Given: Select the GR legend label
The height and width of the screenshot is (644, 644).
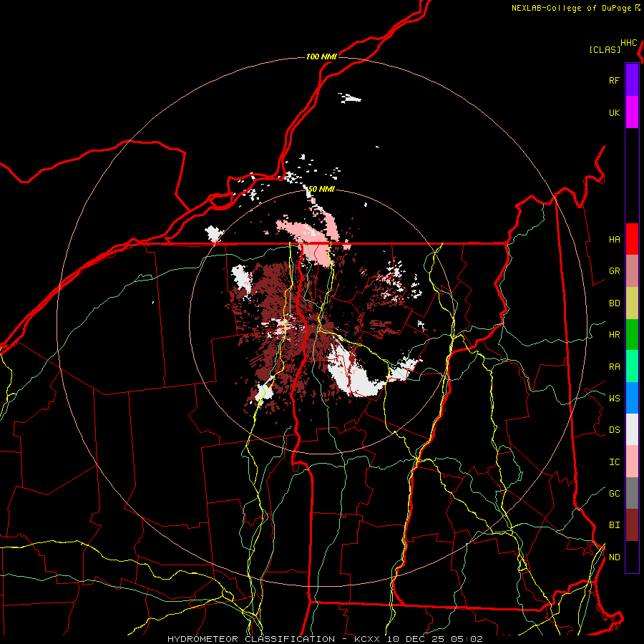Looking at the screenshot, I should pyautogui.click(x=614, y=271).
